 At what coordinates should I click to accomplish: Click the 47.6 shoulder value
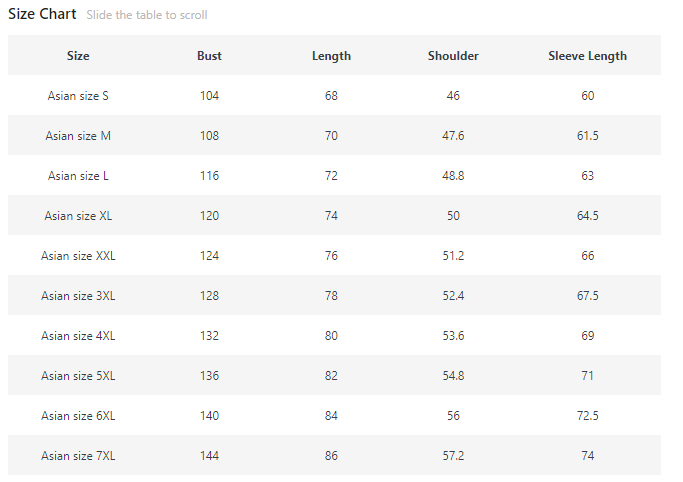pos(453,136)
